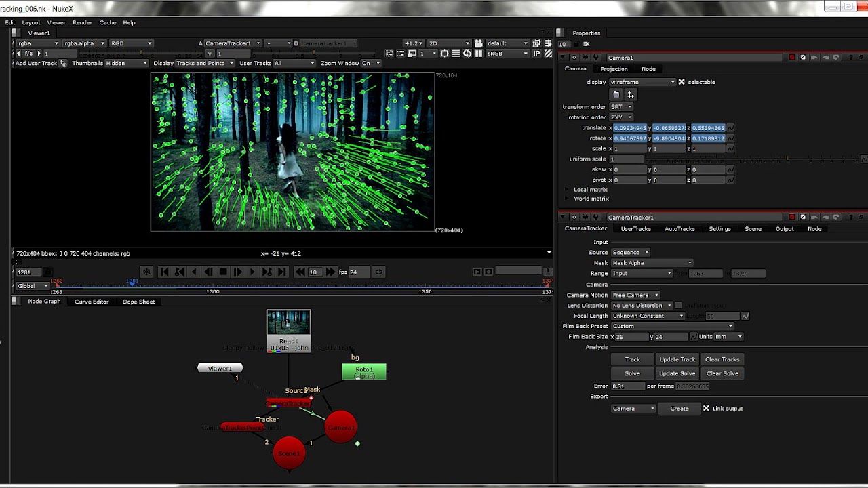868x488 pixels.
Task: Click the snowflake freeze GUI icon
Action: point(146,272)
